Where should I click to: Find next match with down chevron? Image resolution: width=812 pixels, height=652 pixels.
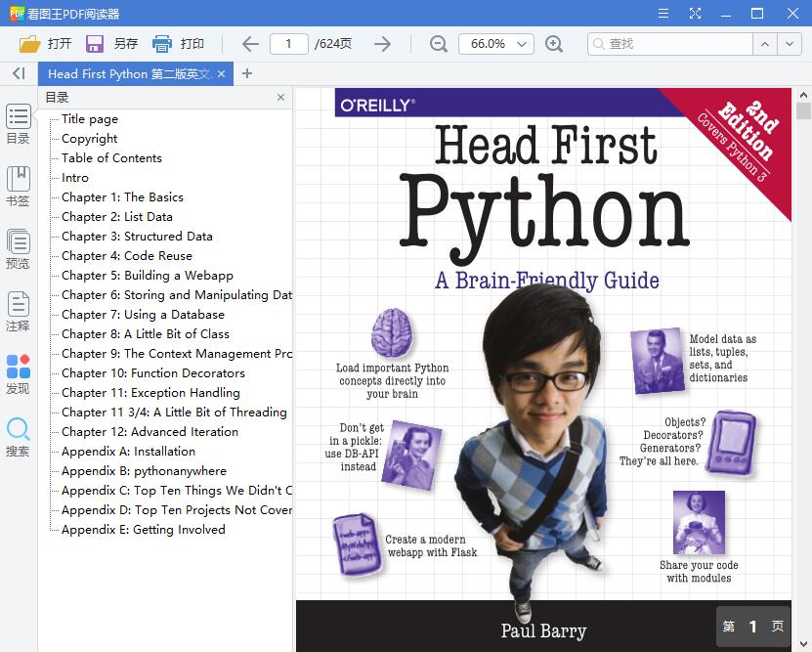click(790, 44)
